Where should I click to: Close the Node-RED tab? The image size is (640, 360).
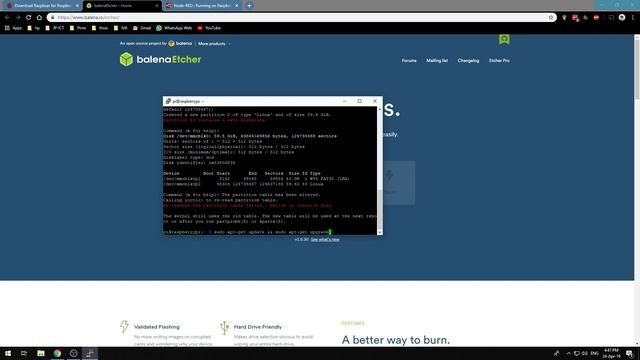236,6
